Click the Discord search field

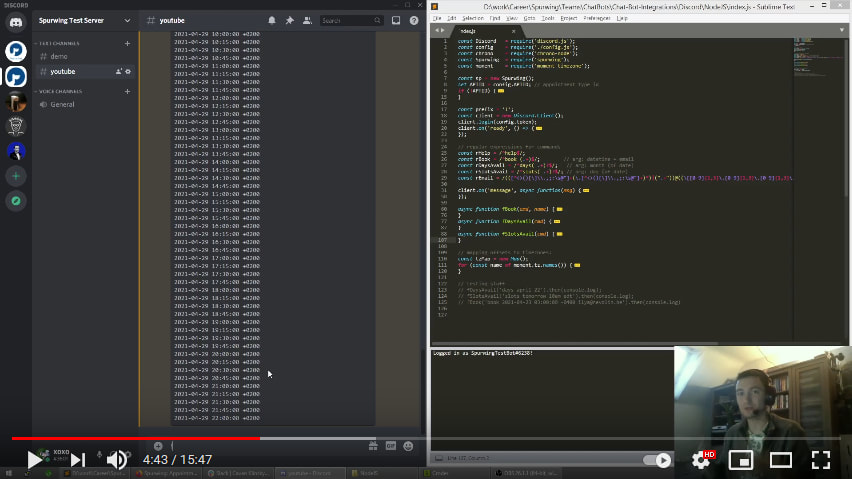(350, 21)
